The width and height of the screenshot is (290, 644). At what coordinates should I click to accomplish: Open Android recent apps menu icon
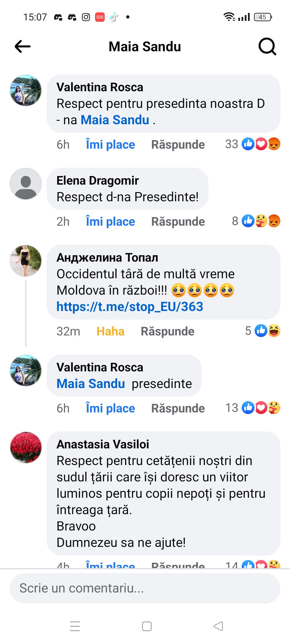[75, 626]
